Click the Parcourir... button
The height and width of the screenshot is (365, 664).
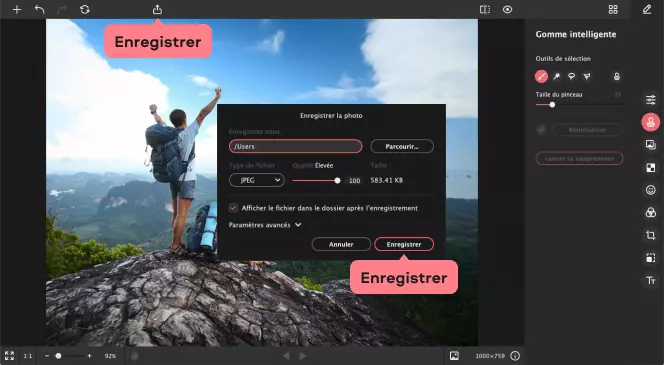click(x=402, y=147)
